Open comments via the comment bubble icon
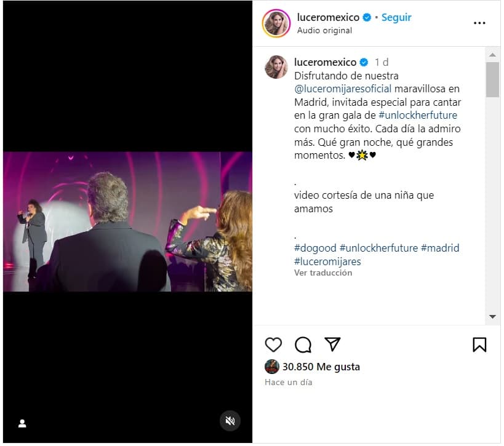The width and height of the screenshot is (504, 446). pyautogui.click(x=303, y=345)
